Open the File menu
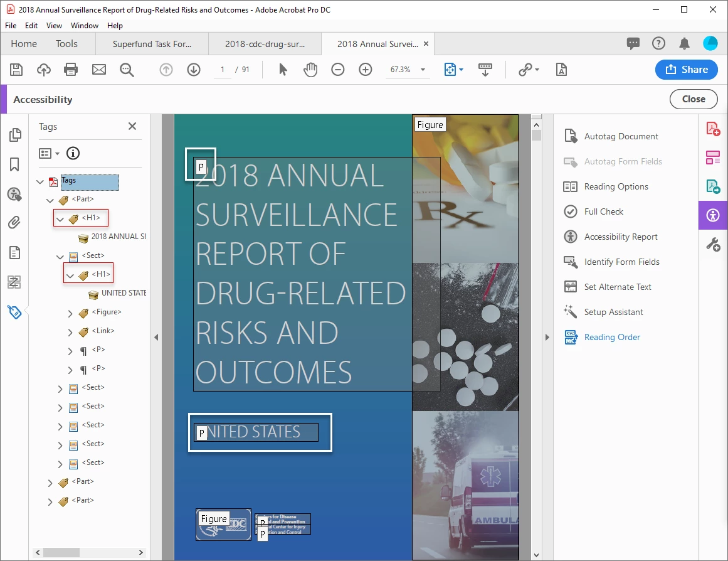The height and width of the screenshot is (561, 728). pyautogui.click(x=11, y=26)
